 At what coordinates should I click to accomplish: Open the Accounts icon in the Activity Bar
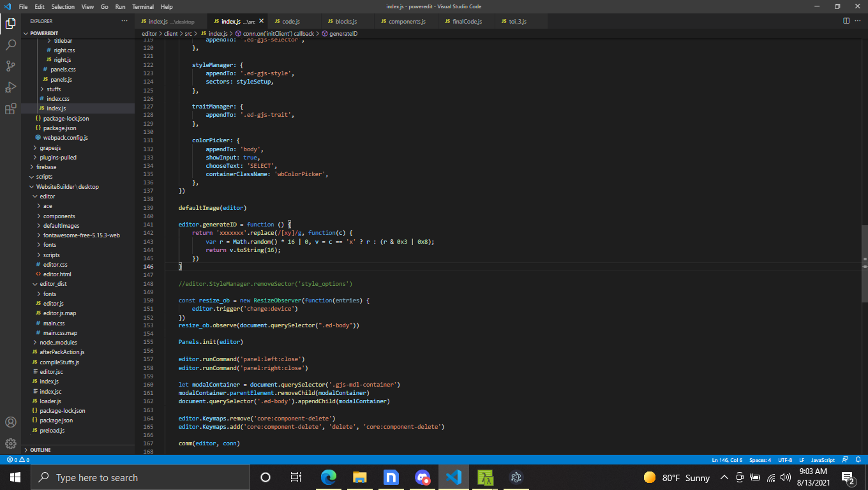(x=10, y=422)
